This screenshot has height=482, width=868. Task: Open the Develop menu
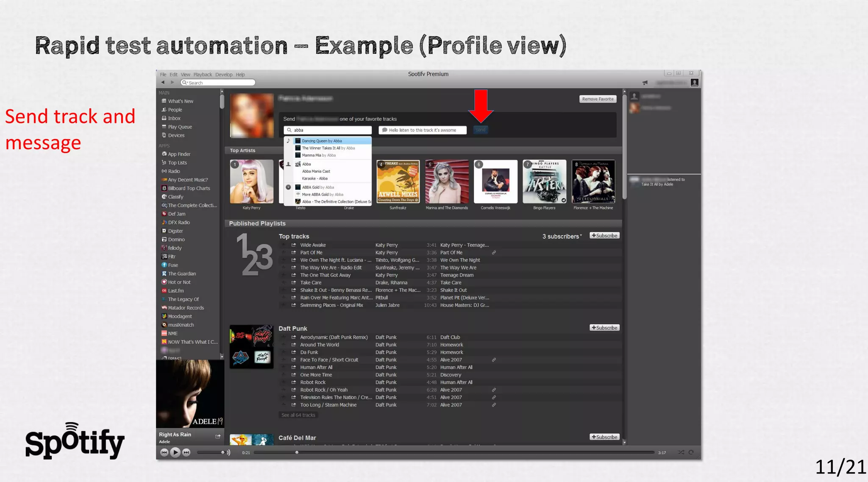(223, 75)
